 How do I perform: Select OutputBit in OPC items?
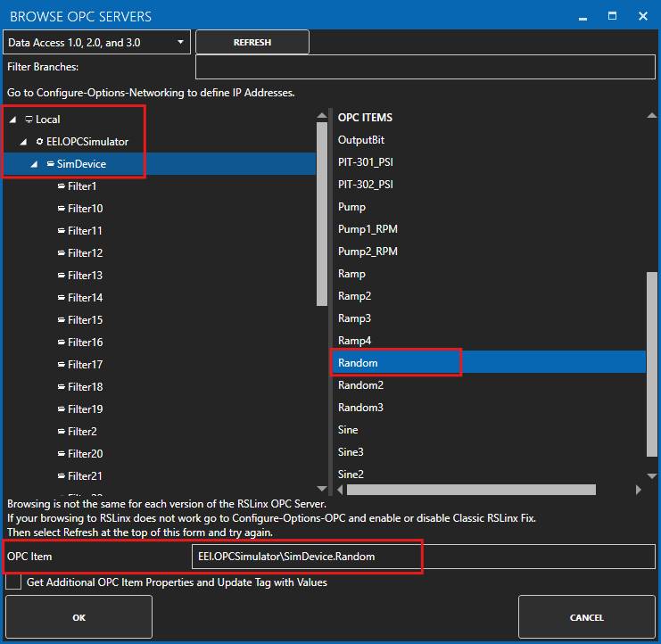tap(361, 140)
